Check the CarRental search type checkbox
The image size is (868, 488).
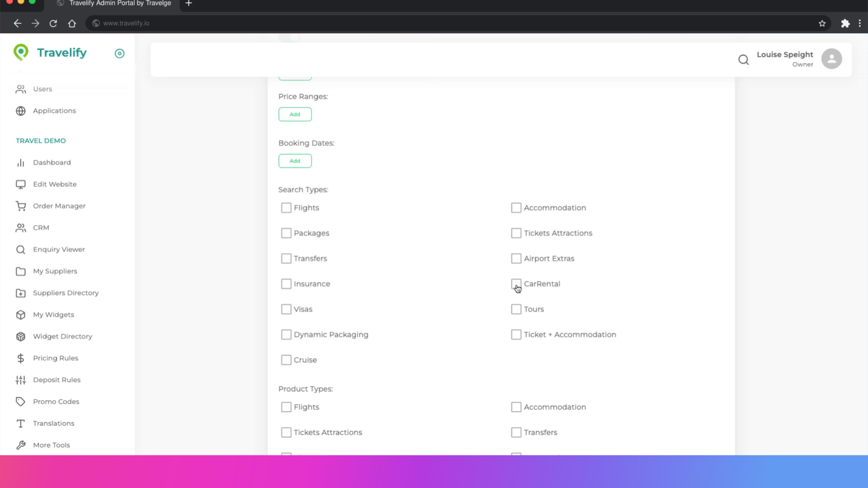pos(516,284)
